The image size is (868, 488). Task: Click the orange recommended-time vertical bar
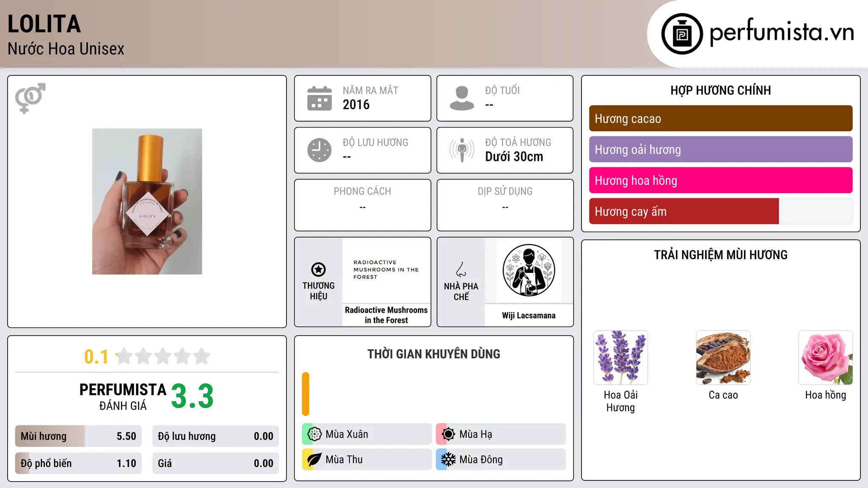[x=306, y=394]
